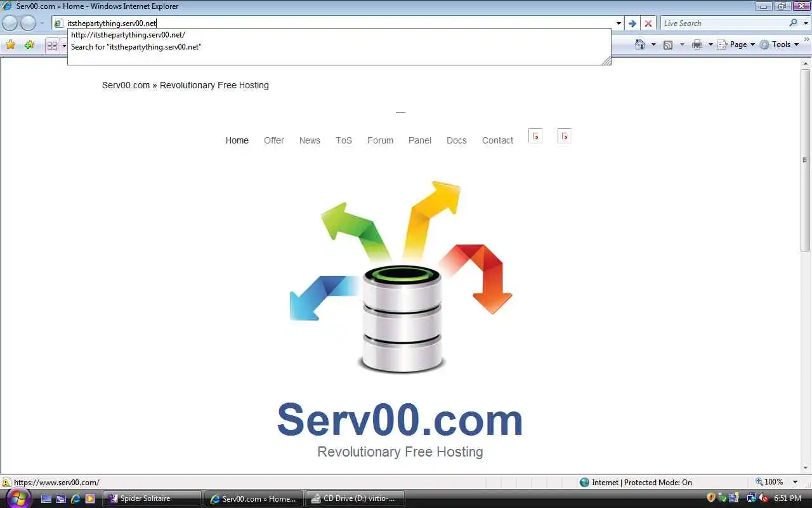Expand the Feeds dropdown arrow
812x508 pixels.
(682, 44)
